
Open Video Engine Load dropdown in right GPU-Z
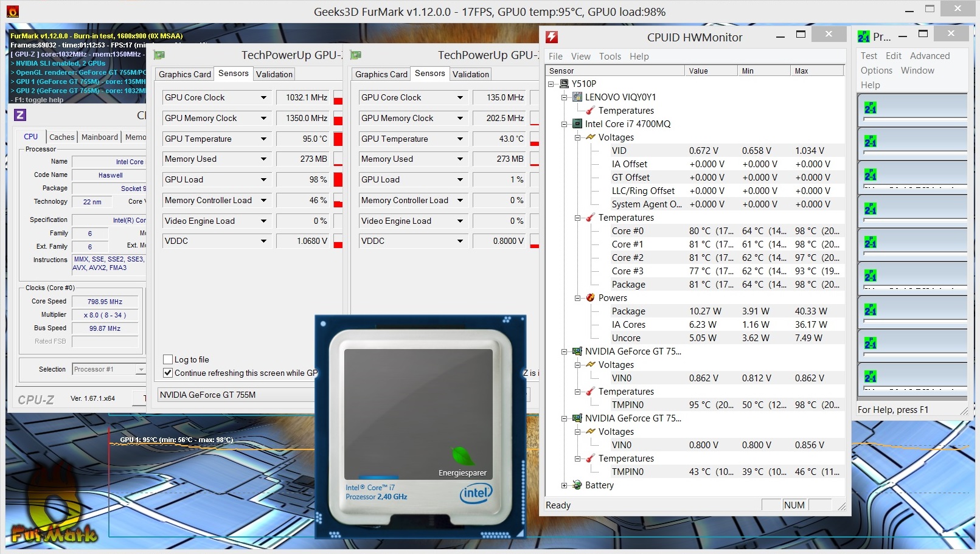coord(460,221)
